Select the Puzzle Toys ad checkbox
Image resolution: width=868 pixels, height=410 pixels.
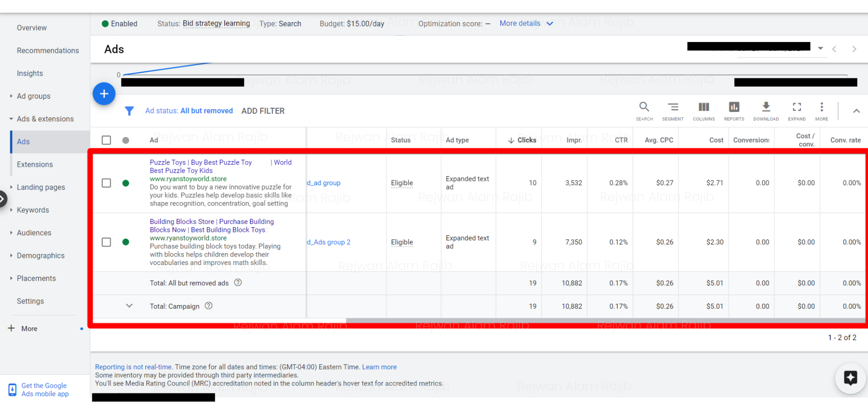tap(106, 183)
